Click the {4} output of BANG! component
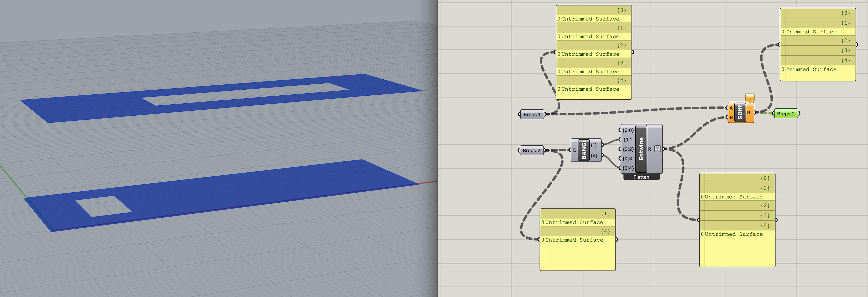 pos(594,156)
